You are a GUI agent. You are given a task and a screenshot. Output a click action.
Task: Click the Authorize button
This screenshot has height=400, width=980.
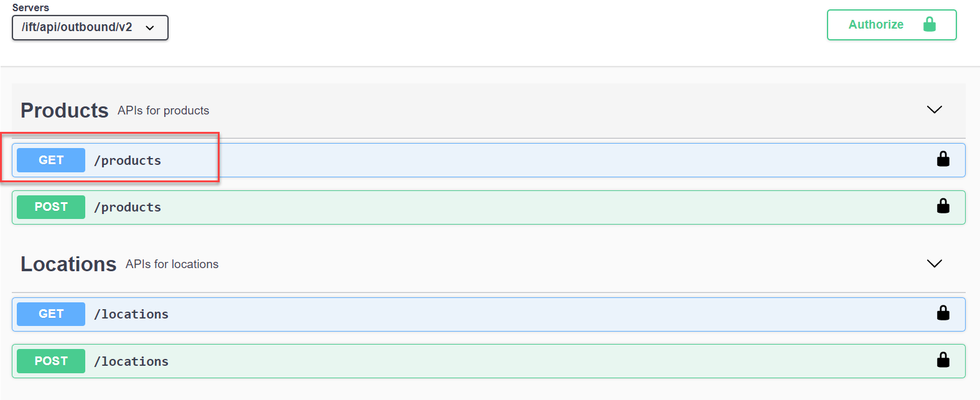click(x=892, y=25)
